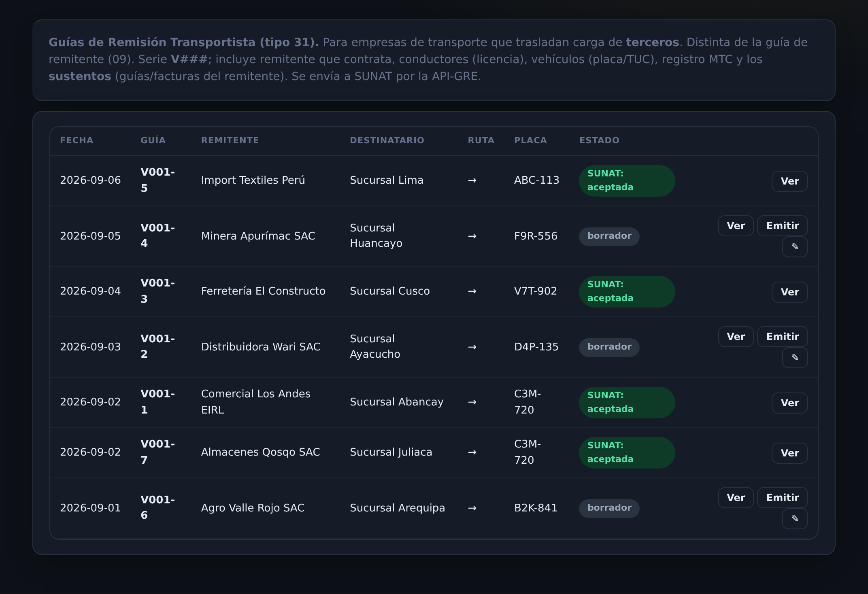Click pencil edit icon for guide V001-2
Image resolution: width=868 pixels, height=594 pixels.
(x=795, y=358)
